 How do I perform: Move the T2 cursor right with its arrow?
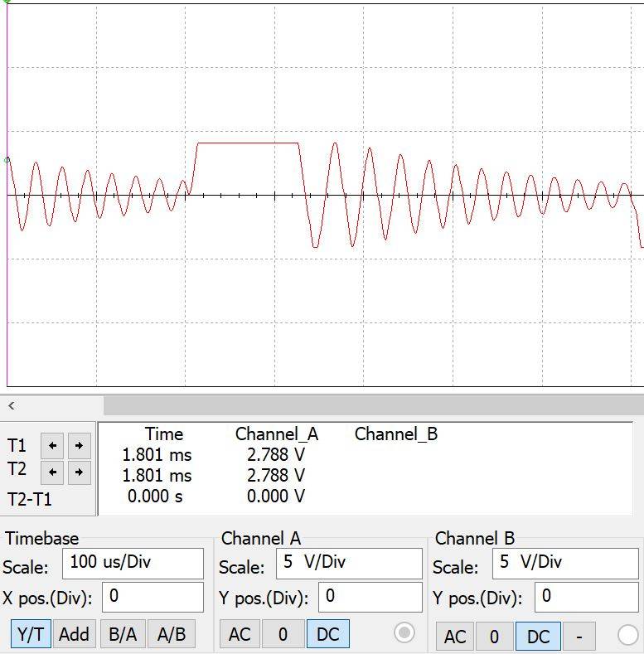click(79, 472)
